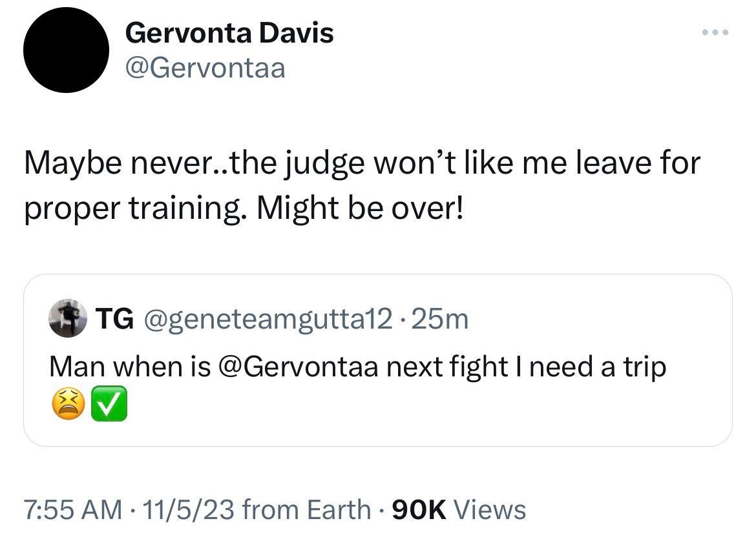756x541 pixels.
Task: Click the "proper training." phrase in tweet
Action: [136, 210]
